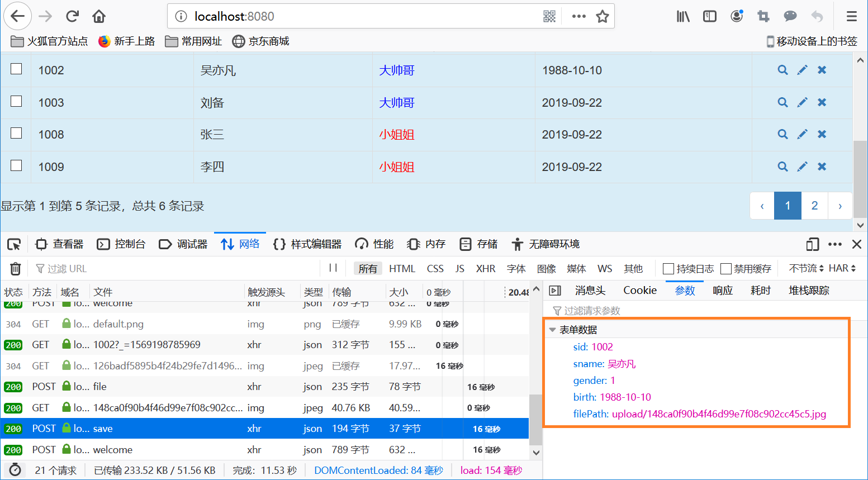Activate the element picker tool
Viewport: 868px width, 480px height.
[x=14, y=244]
